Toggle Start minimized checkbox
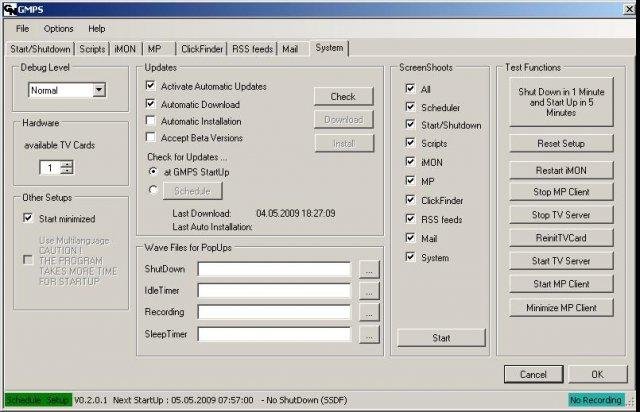 tap(28, 218)
